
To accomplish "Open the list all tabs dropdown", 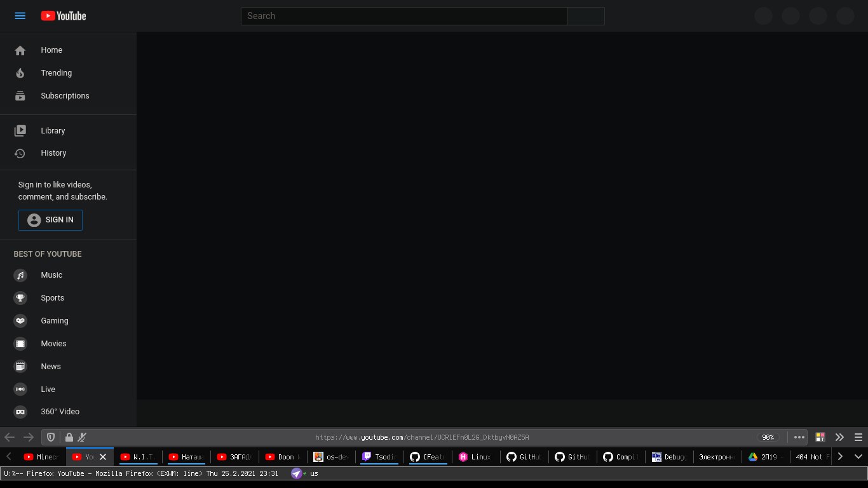I will [858, 456].
